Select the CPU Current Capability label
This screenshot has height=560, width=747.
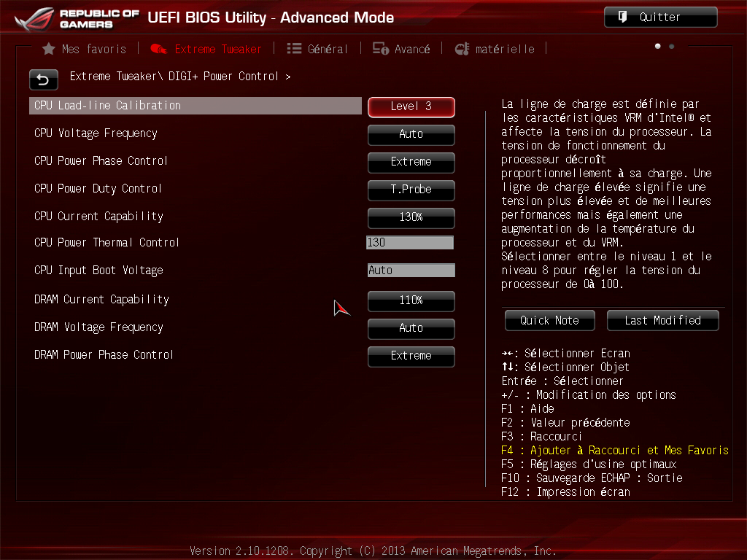(x=98, y=216)
